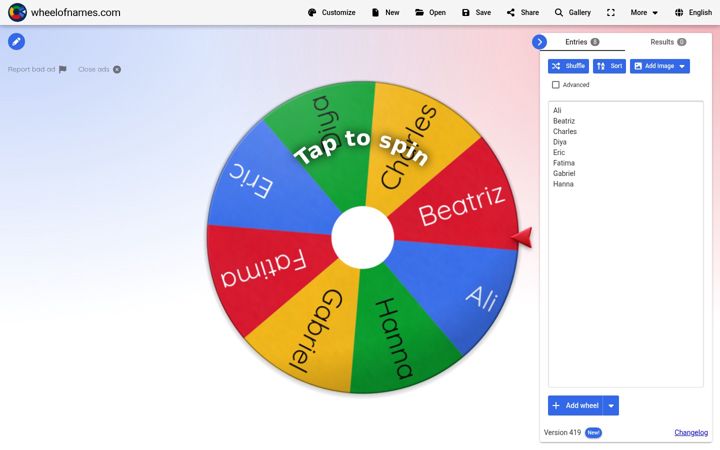Enter fullscreen mode icon
Screen dimensions: 720x450
[x=611, y=12]
